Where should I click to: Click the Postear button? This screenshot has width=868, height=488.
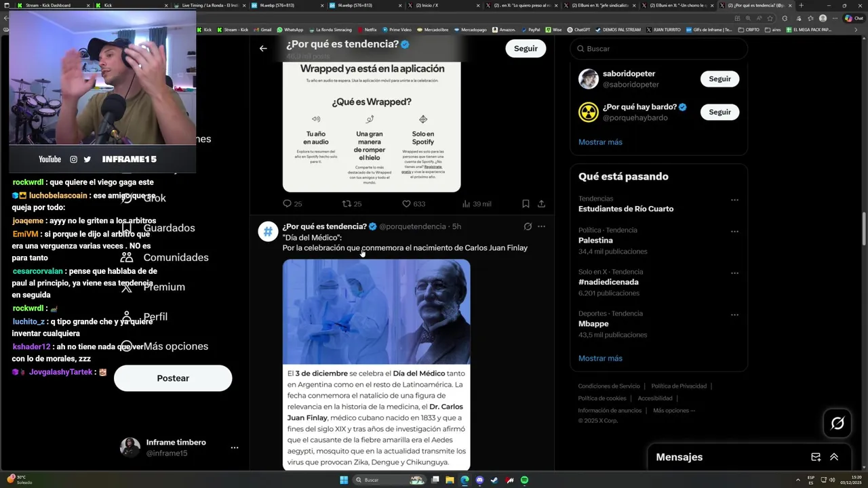pos(173,378)
